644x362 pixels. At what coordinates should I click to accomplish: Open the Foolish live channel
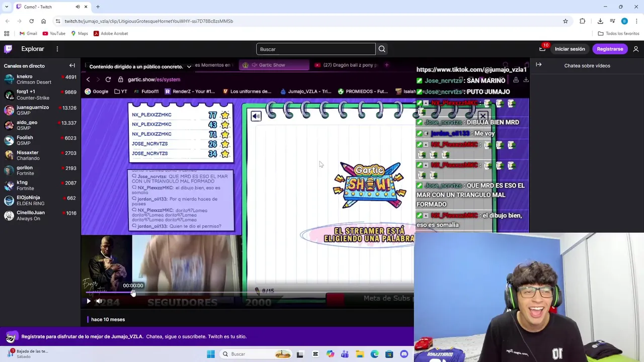(x=40, y=140)
